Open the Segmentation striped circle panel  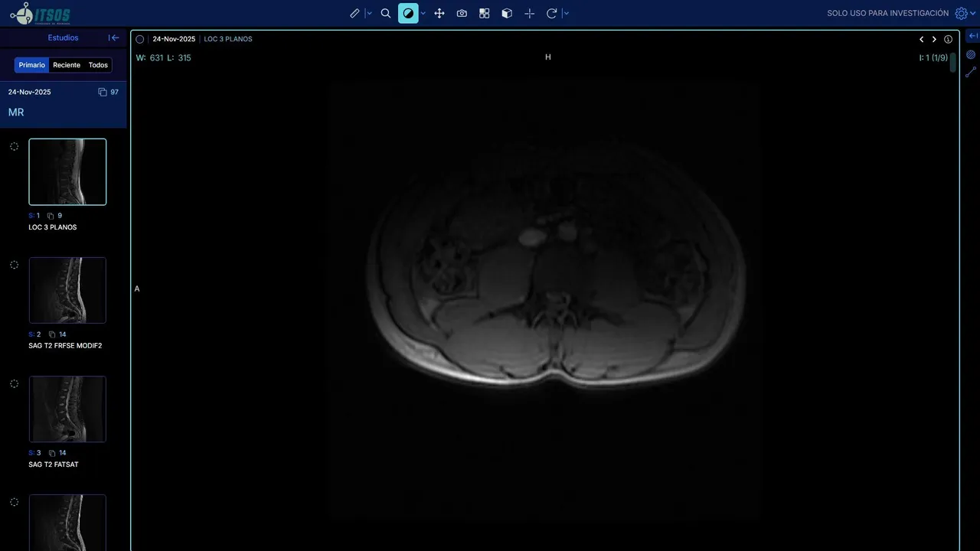point(971,54)
